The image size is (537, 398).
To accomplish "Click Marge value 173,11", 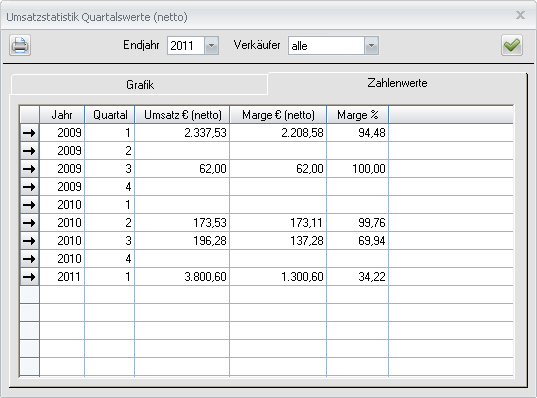I will [306, 223].
